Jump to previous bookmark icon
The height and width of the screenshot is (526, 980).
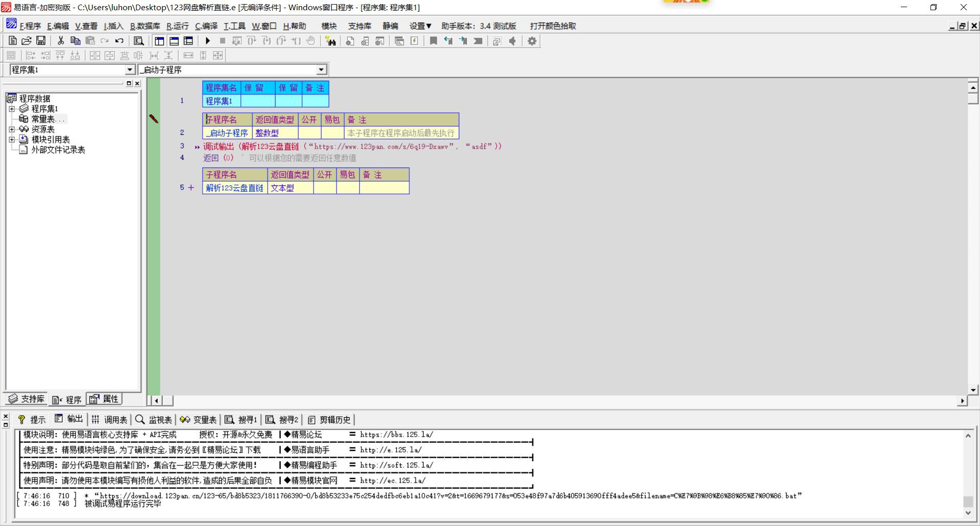click(448, 41)
